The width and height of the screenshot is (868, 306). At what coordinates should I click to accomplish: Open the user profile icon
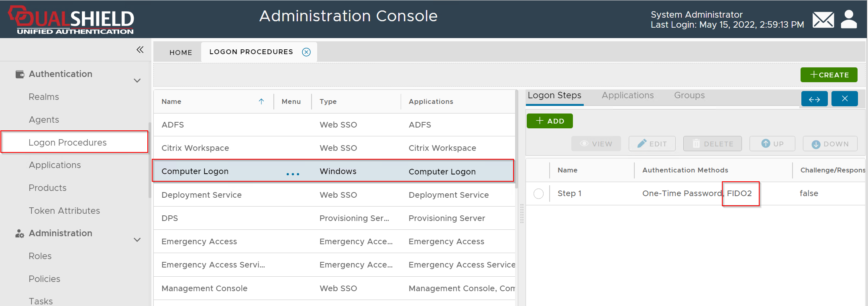coord(849,19)
